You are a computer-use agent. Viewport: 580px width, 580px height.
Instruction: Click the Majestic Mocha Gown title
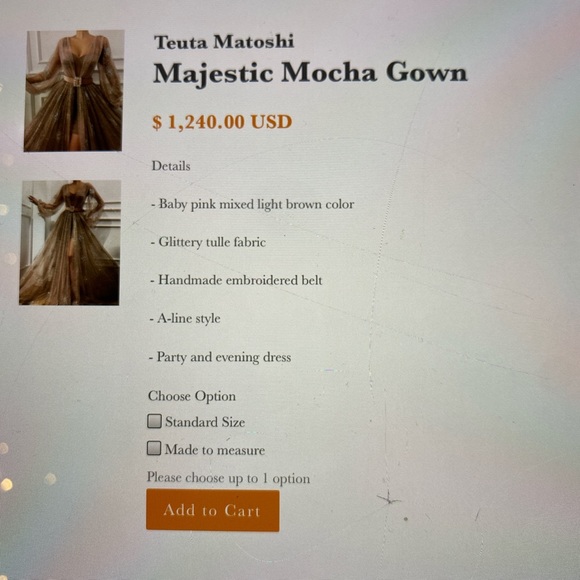point(310,74)
